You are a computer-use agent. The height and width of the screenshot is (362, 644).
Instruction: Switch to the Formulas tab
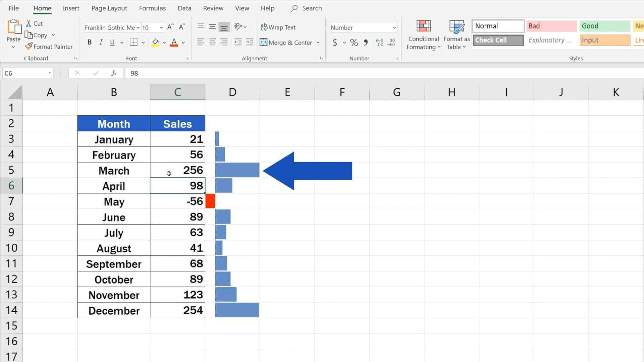click(x=152, y=8)
